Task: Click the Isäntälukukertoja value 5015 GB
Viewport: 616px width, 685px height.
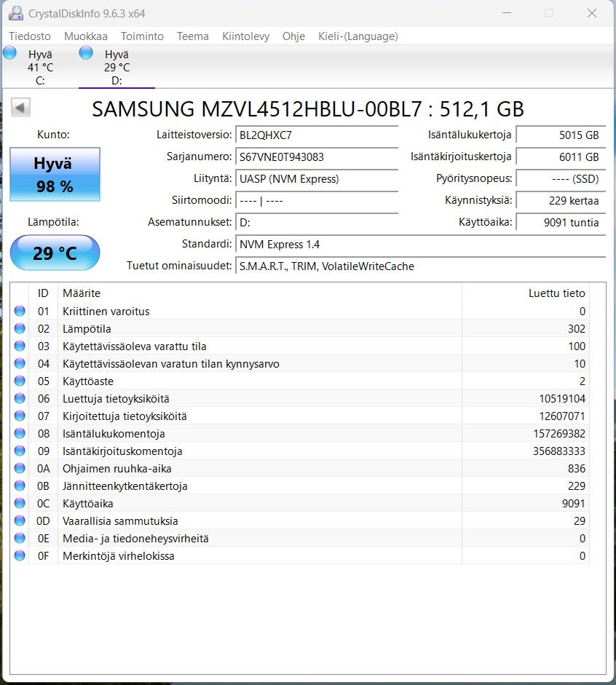Action: (x=561, y=135)
